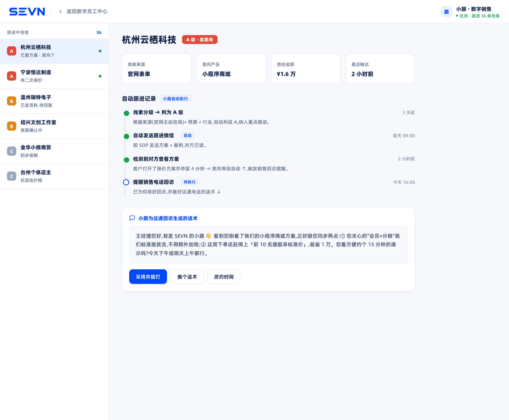The image size is (509, 420).
Task: Select the 绍兴文创工作室 lead row
Action: (54, 126)
